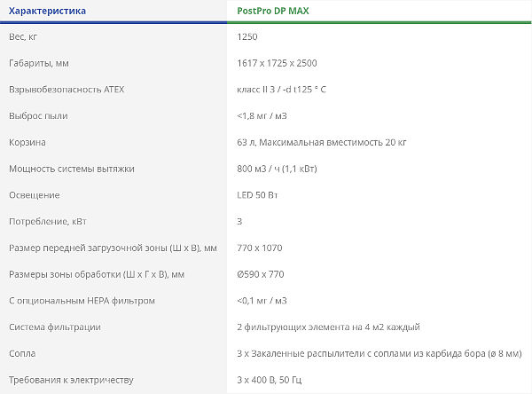
Task: Click the dimensions value 1617 x 1725 x 2500
Action: tap(278, 64)
